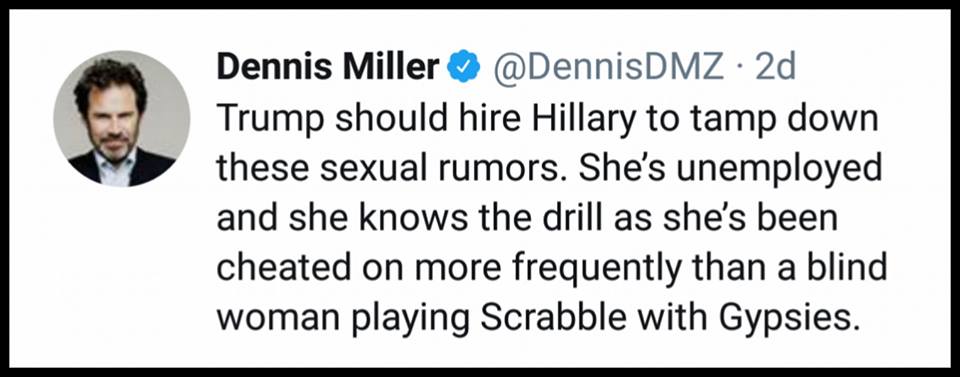Click the blue verified checkmark badge
Viewport: 960px width, 377px height.
464,68
